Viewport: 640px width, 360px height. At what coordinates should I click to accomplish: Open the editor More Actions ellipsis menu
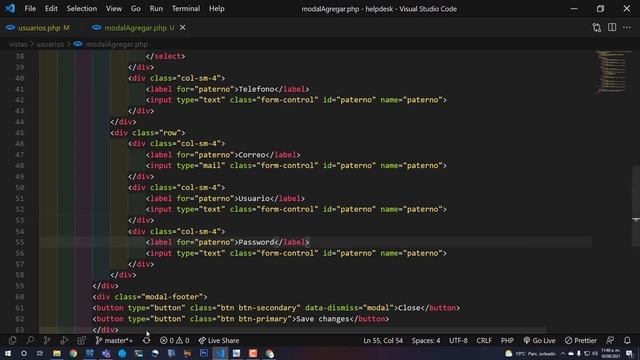coord(627,27)
